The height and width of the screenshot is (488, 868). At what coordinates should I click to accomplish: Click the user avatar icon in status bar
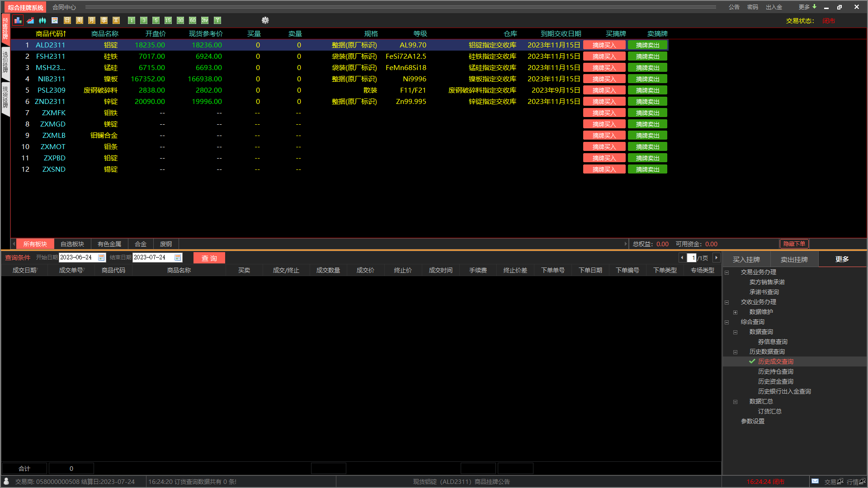click(6, 481)
